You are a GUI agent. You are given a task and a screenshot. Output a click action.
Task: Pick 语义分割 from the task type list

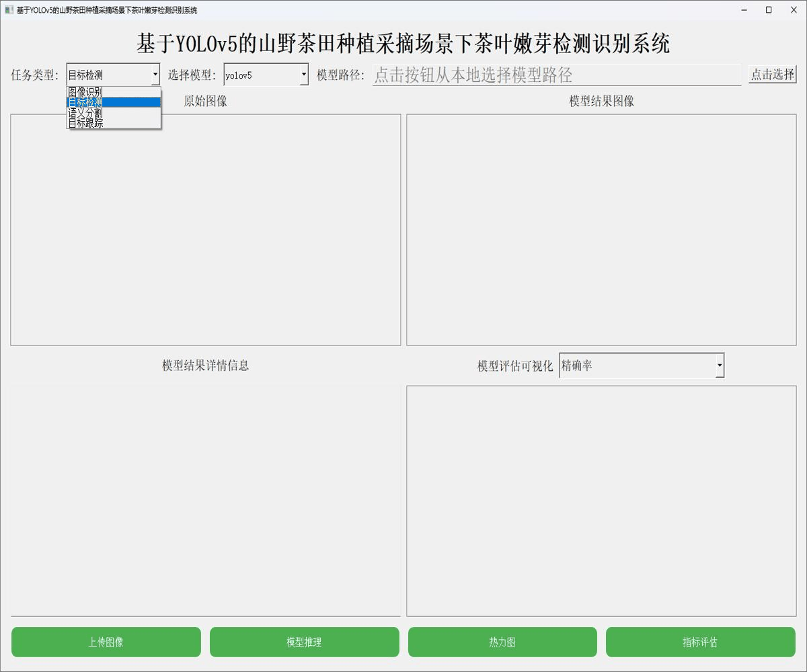coord(114,113)
